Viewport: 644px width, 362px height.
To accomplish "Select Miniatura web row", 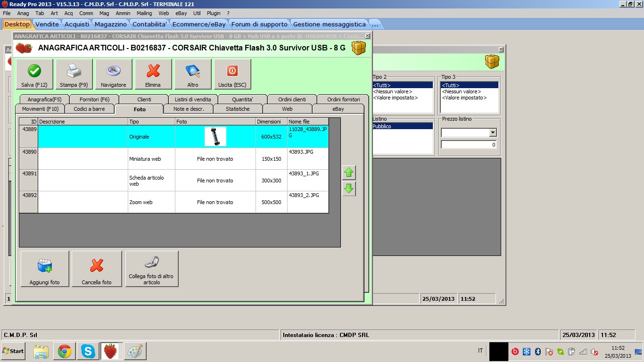I will [x=173, y=159].
